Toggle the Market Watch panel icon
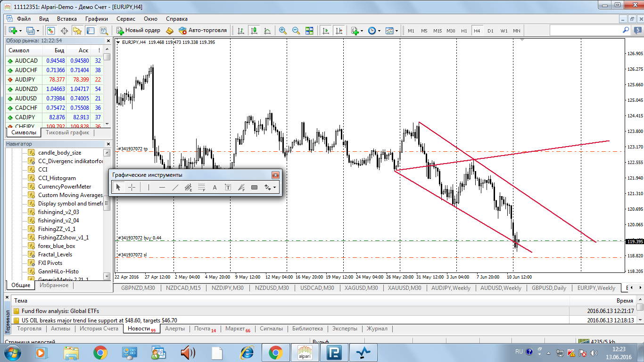The height and width of the screenshot is (362, 644). click(x=50, y=31)
